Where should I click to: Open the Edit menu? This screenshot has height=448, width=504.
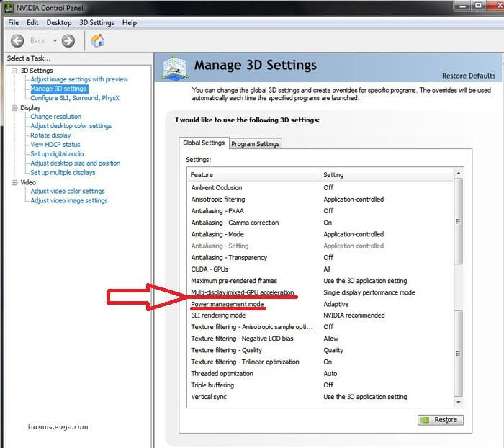(x=32, y=23)
